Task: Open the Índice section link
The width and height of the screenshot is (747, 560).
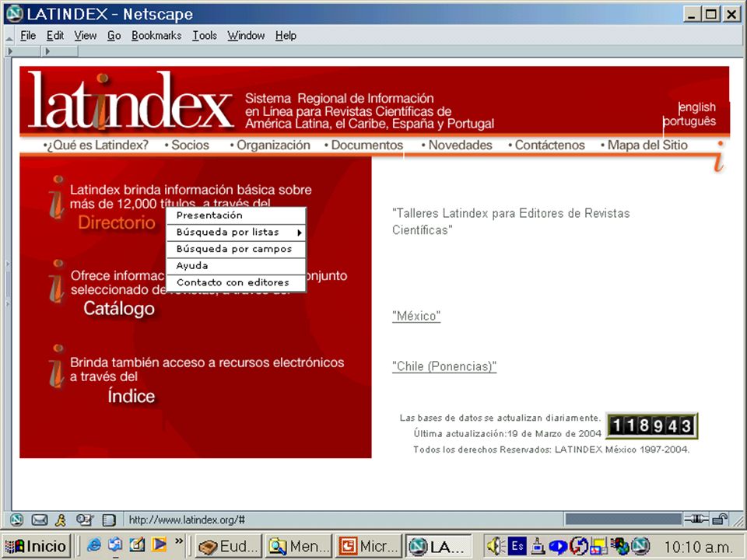Action: coord(132,396)
